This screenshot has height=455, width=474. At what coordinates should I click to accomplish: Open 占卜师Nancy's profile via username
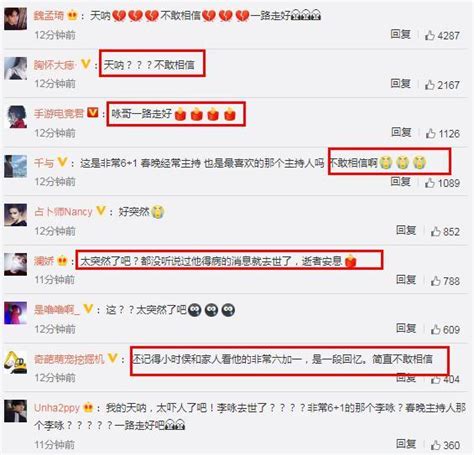tap(63, 212)
